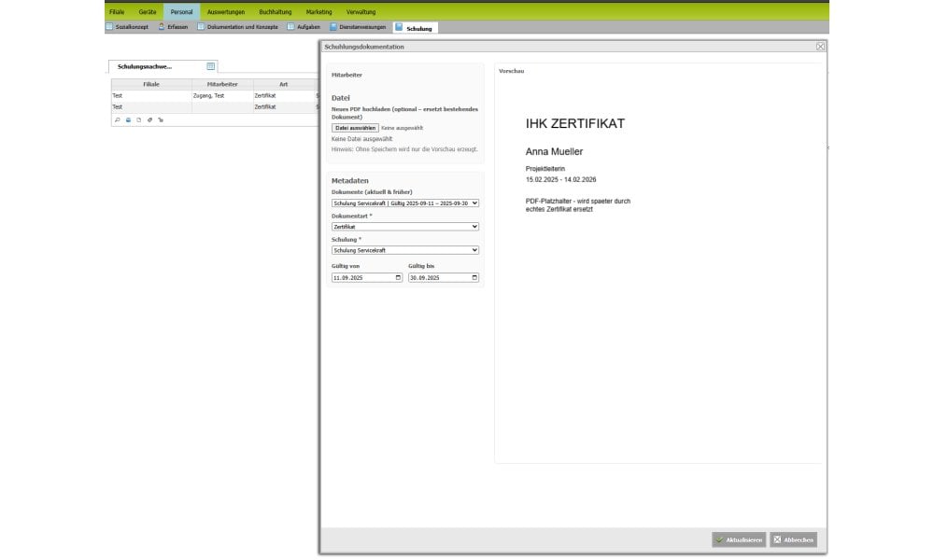The image size is (934, 560).
Task: Click the last icon in the table toolbar
Action: click(x=161, y=120)
